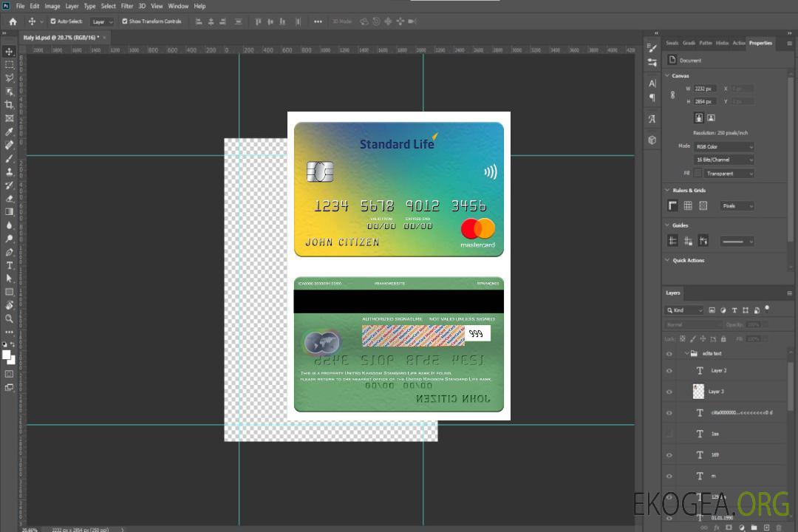Click the Home icon in options bar
Screen dimensions: 798x532
coord(13,21)
